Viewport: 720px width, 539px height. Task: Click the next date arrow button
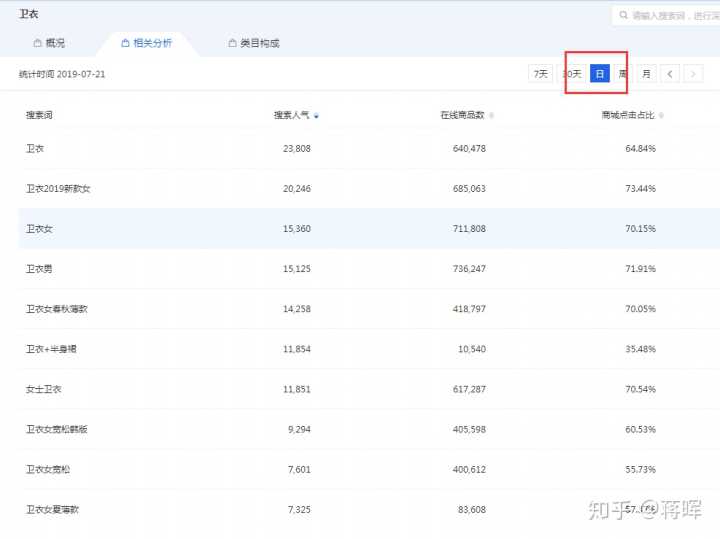pos(693,74)
